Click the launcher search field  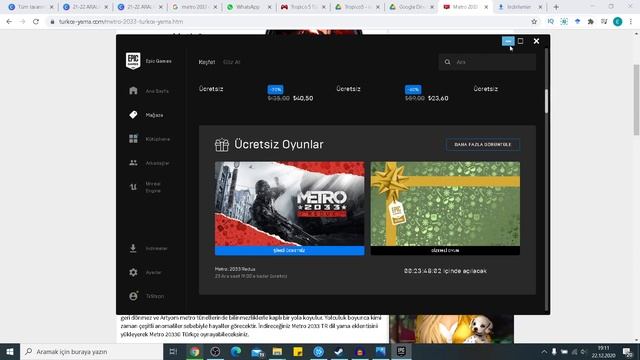[x=487, y=62]
